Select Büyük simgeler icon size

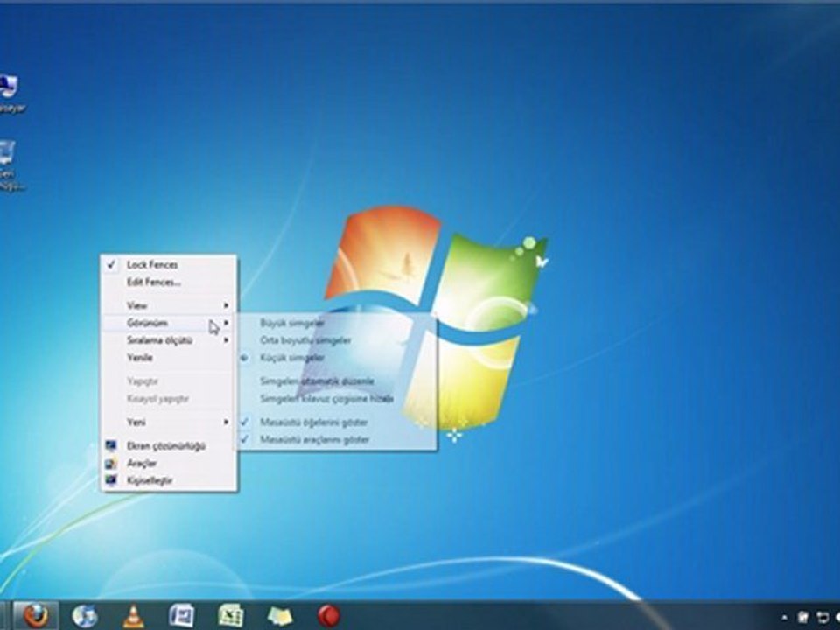point(336,323)
